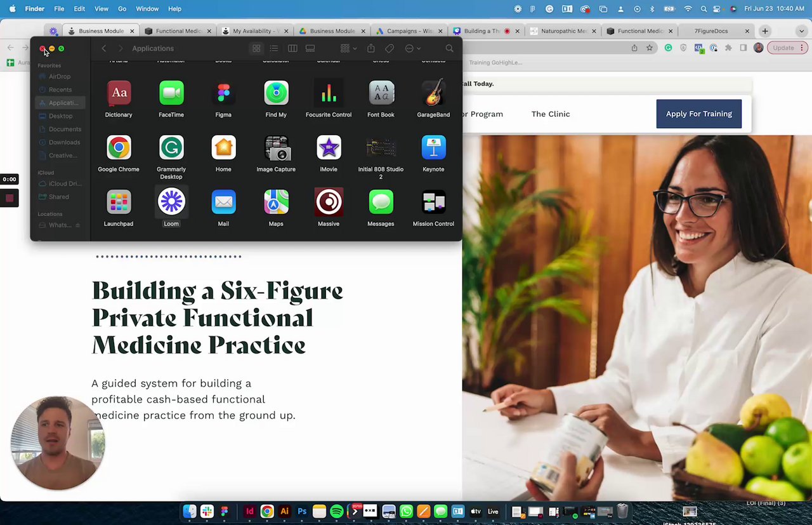Open the View menu in menu bar
The height and width of the screenshot is (525, 812).
101,9
